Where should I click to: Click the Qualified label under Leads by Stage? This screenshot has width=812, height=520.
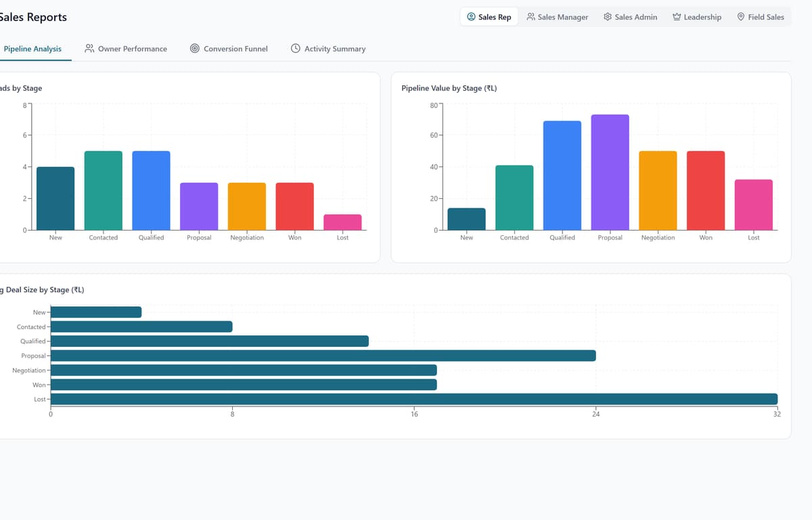pos(151,238)
